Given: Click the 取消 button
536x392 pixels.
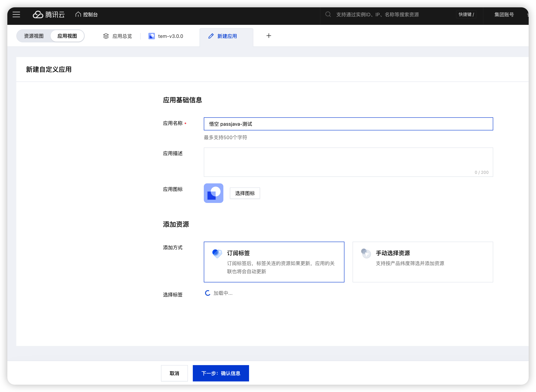Looking at the screenshot, I should tap(174, 373).
